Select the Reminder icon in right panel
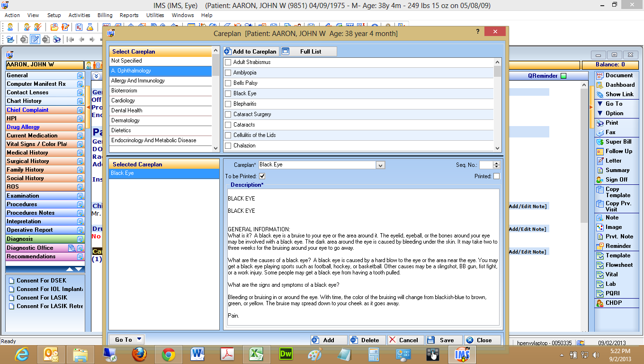Image resolution: width=644 pixels, height=364 pixels. [600, 246]
